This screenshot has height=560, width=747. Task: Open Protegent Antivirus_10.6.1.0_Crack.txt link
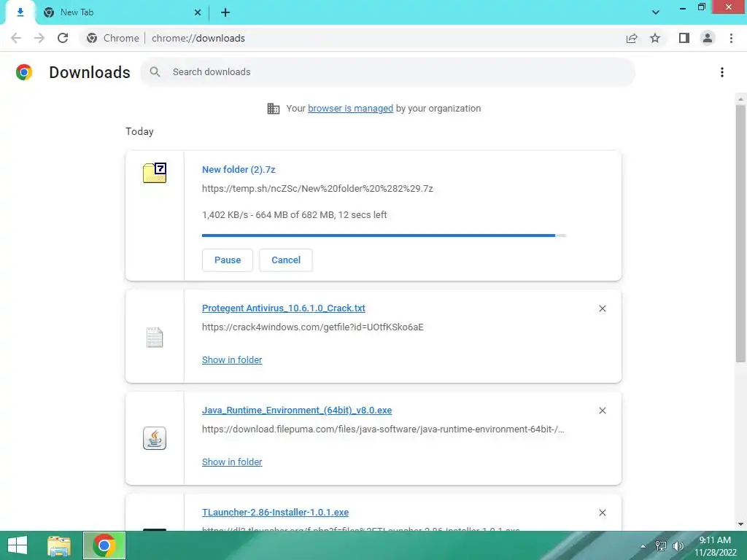(284, 308)
